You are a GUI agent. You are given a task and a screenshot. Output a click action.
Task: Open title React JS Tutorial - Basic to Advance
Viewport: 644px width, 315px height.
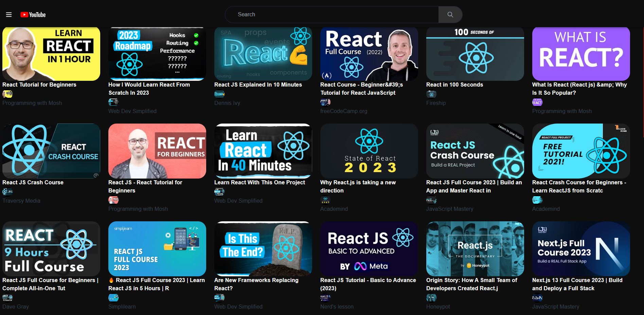tap(368, 284)
